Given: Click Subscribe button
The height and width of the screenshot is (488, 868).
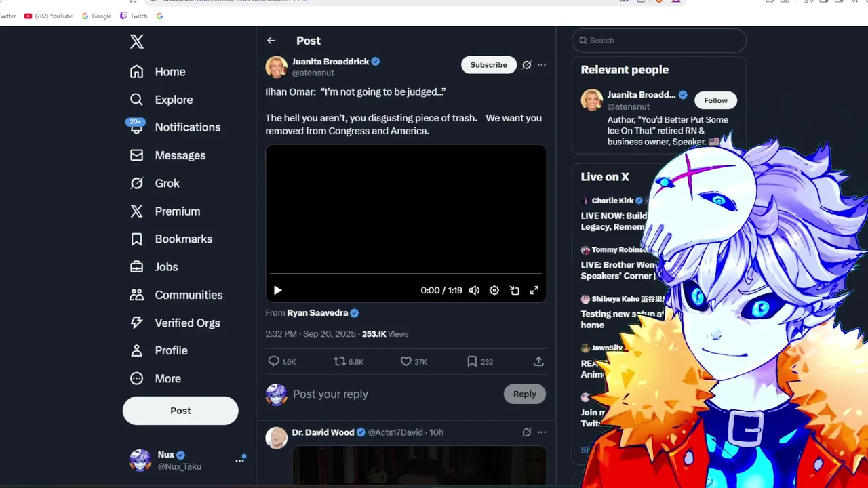Looking at the screenshot, I should pos(488,65).
